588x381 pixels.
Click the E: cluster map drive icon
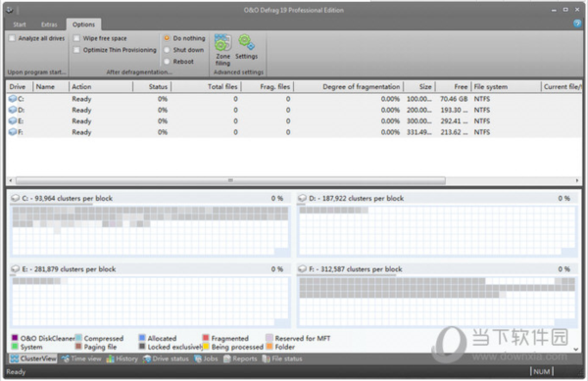click(x=15, y=269)
